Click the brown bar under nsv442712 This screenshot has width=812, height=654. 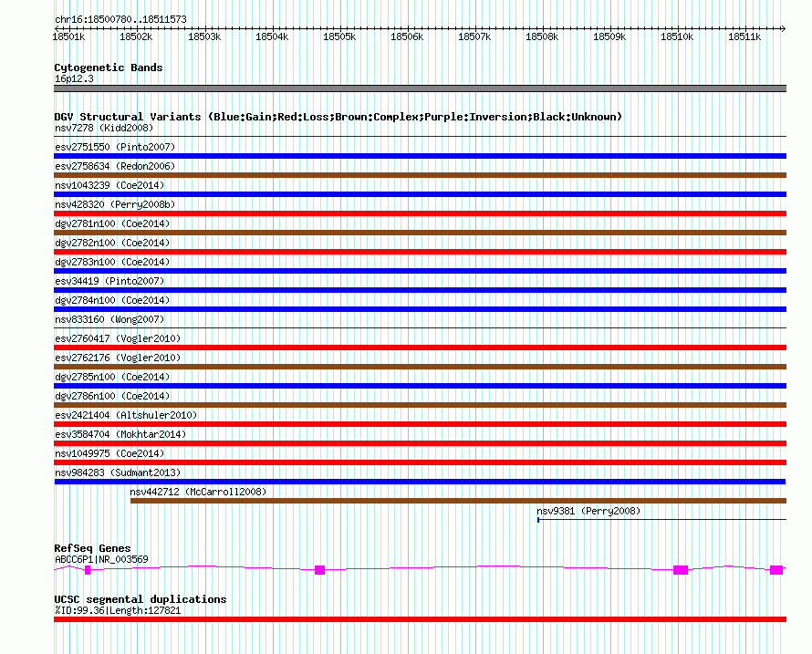(x=458, y=501)
